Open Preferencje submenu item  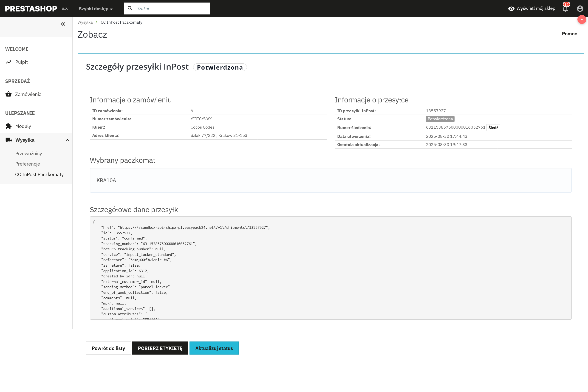point(28,164)
